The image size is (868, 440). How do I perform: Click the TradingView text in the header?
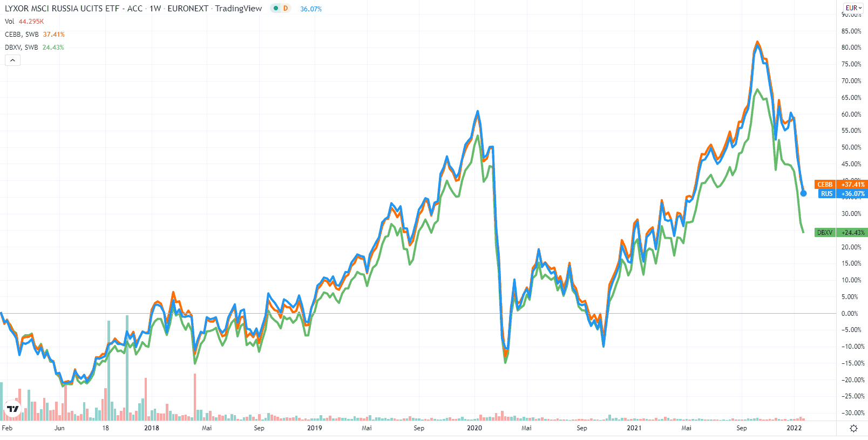click(x=238, y=9)
